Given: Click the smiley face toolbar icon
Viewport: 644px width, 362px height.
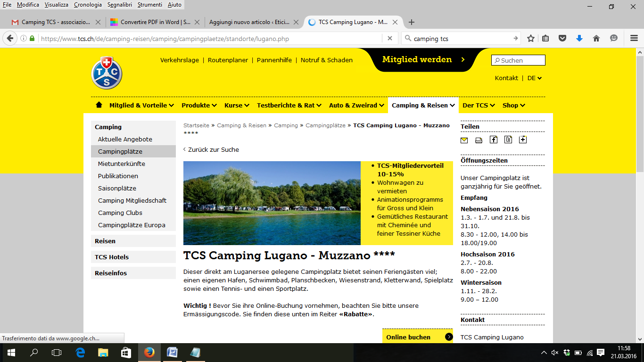Looking at the screenshot, I should [614, 39].
